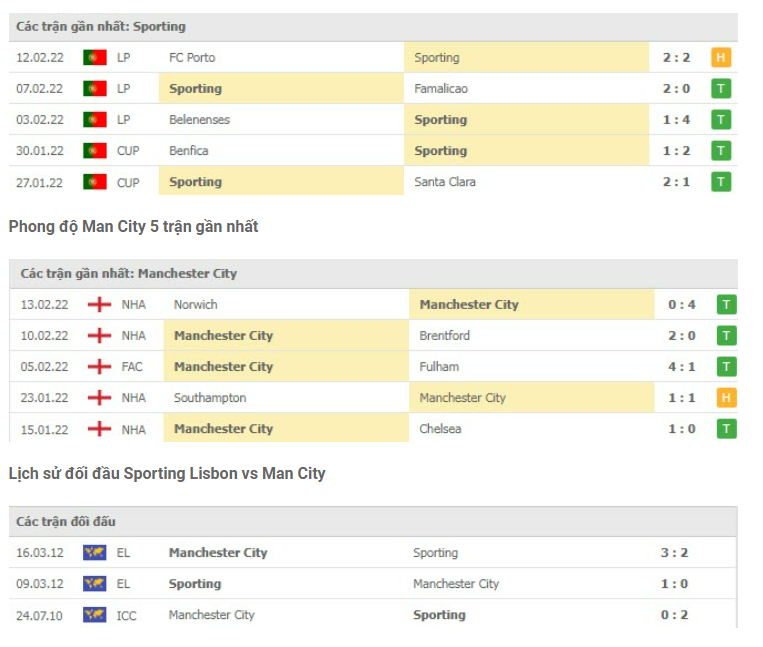Click the competition icon for 24.07.10 ICC match
This screenshot has height=647, width=763.
[x=95, y=615]
